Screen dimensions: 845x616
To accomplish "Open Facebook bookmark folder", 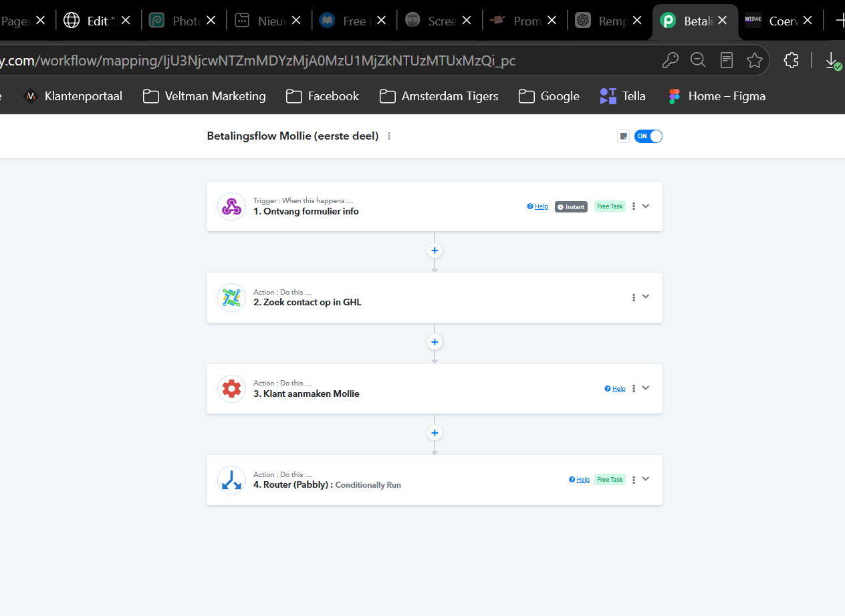I will pyautogui.click(x=323, y=96).
